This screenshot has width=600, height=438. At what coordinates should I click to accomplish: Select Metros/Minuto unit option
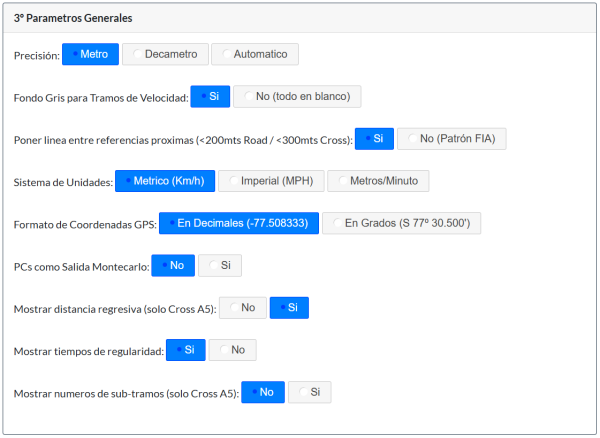pyautogui.click(x=378, y=181)
